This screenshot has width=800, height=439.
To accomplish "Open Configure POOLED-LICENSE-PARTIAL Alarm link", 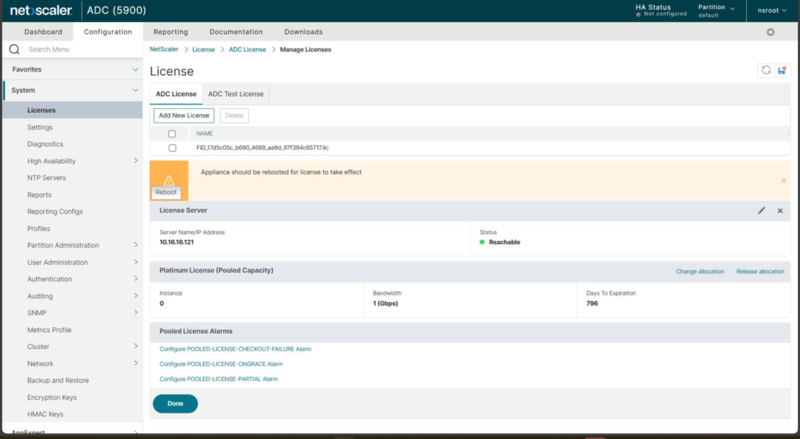I will [x=218, y=379].
